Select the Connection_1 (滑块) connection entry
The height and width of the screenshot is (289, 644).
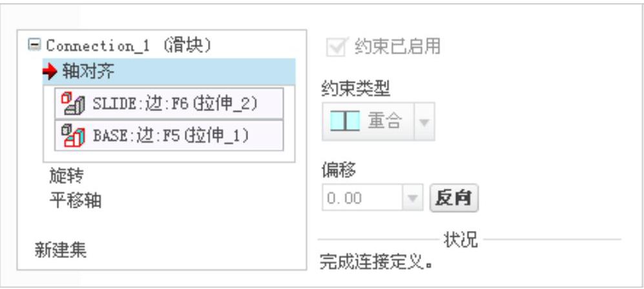129,46
